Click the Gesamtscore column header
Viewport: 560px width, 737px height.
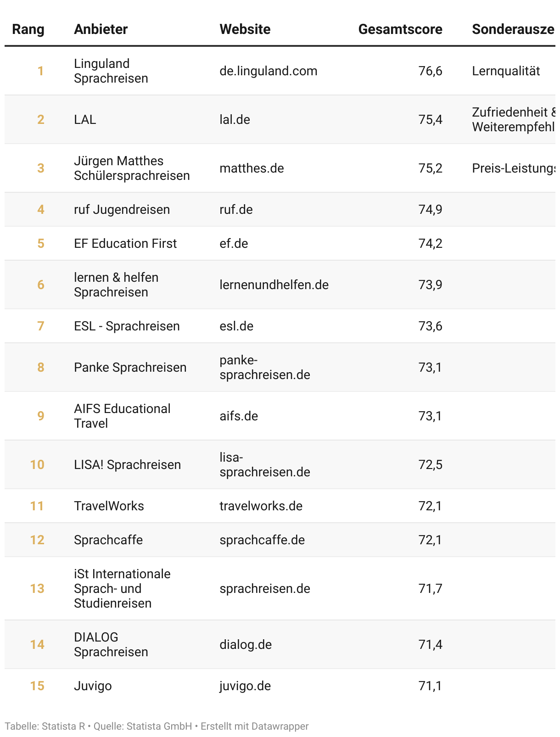tap(400, 29)
